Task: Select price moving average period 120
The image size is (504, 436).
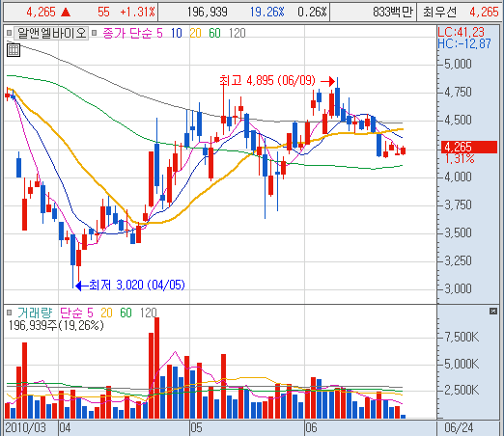Action: click(x=238, y=33)
